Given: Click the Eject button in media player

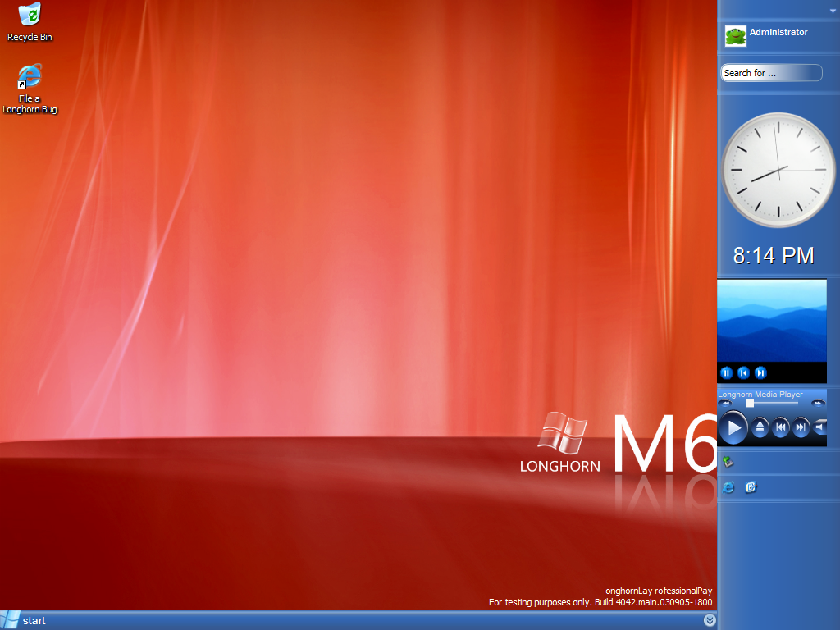Looking at the screenshot, I should (x=760, y=427).
